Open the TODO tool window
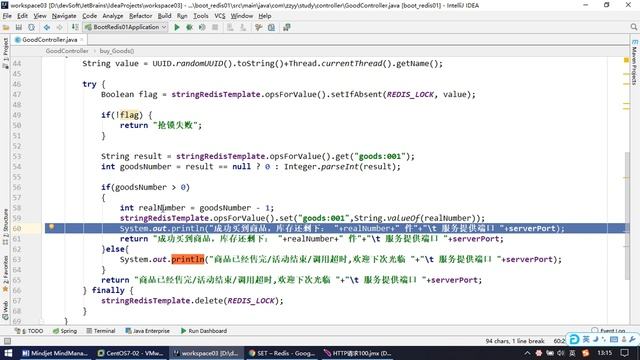Image resolution: width=640 pixels, height=360 pixels. (29, 331)
